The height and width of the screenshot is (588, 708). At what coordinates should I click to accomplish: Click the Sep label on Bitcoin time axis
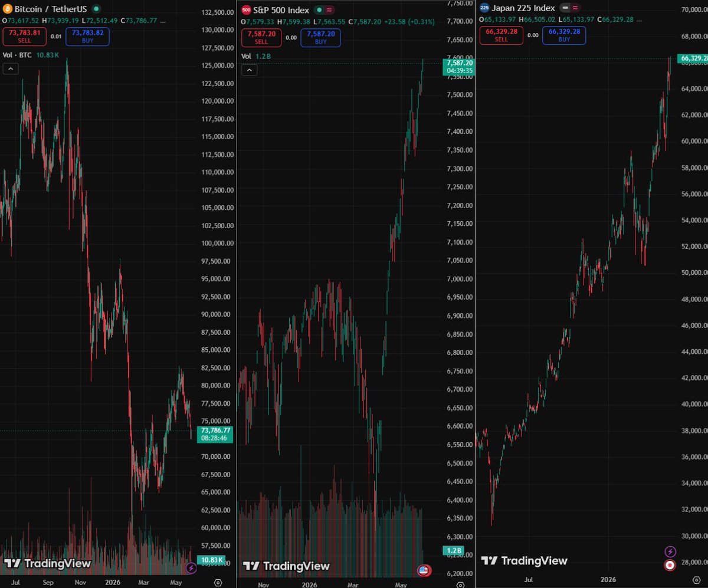tap(49, 583)
